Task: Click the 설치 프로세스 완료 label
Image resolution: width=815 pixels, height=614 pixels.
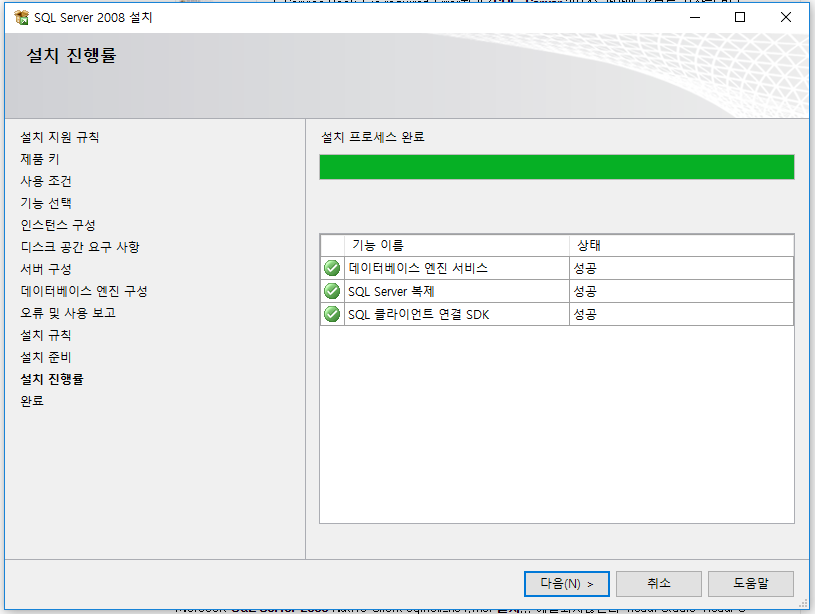Action: [373, 137]
